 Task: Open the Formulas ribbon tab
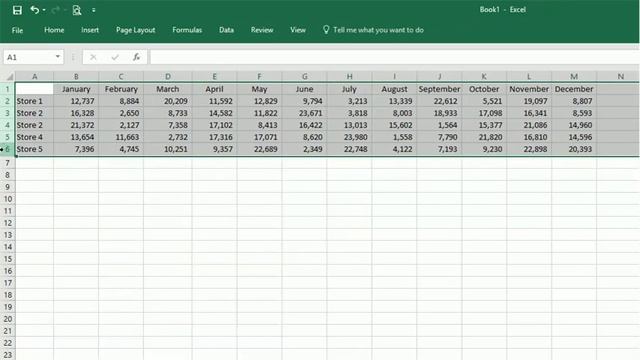click(187, 30)
